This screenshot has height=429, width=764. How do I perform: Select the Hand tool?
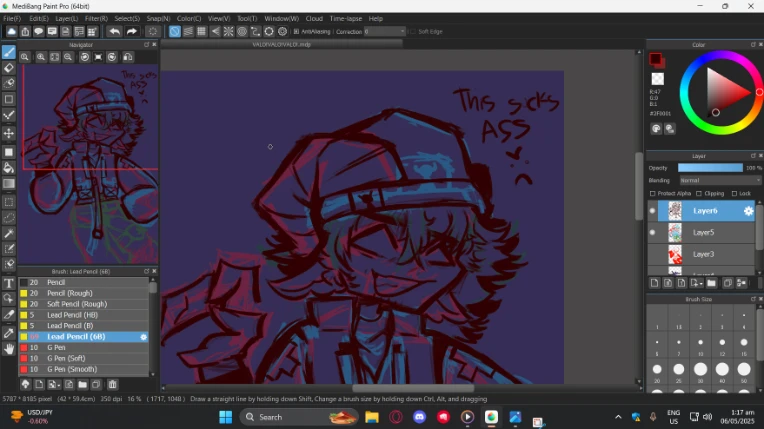[x=9, y=349]
